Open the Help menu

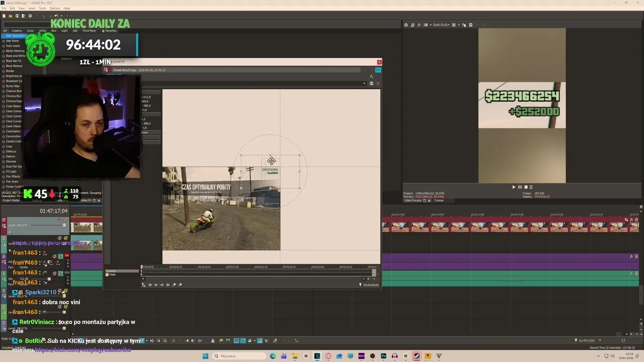pyautogui.click(x=67, y=8)
